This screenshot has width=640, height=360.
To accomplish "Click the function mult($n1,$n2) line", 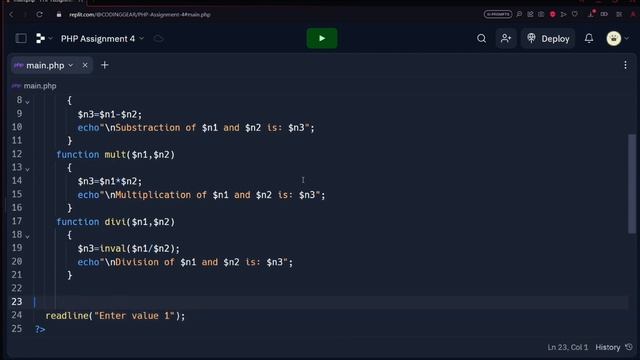I will click(116, 155).
